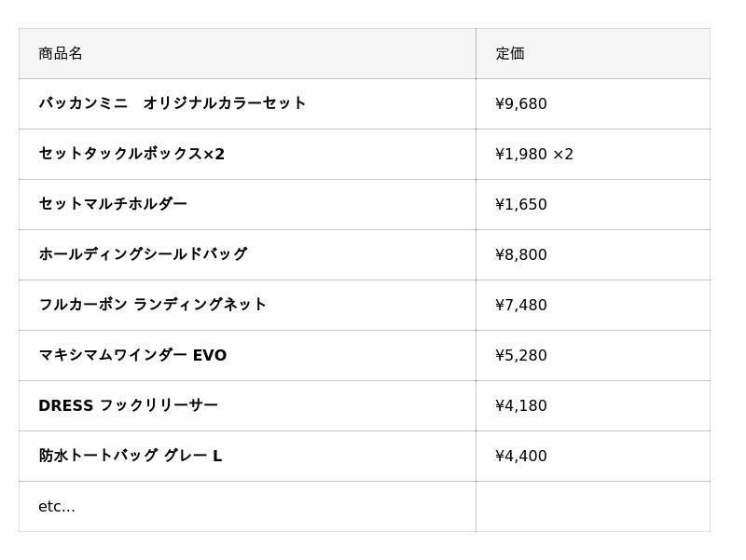
Task: Select DRESS フックリリーサー product name
Action: pyautogui.click(x=128, y=405)
